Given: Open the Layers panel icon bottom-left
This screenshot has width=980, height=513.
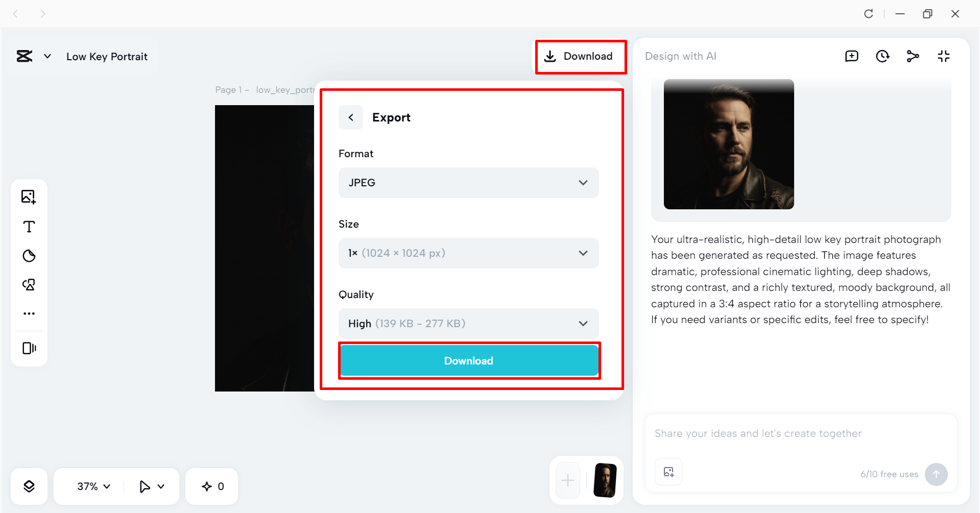Looking at the screenshot, I should 29,486.
